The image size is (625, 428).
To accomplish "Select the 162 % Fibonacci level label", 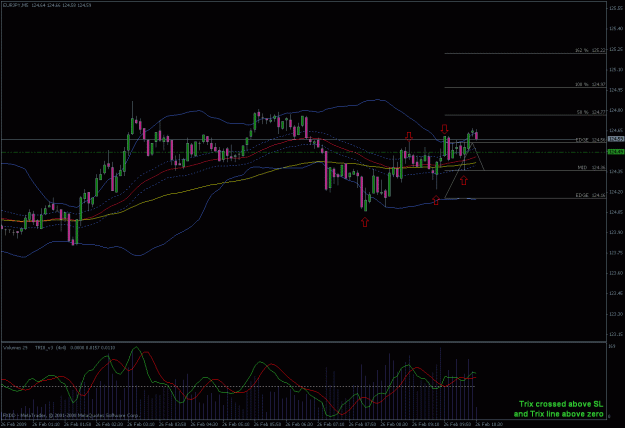I will click(590, 50).
